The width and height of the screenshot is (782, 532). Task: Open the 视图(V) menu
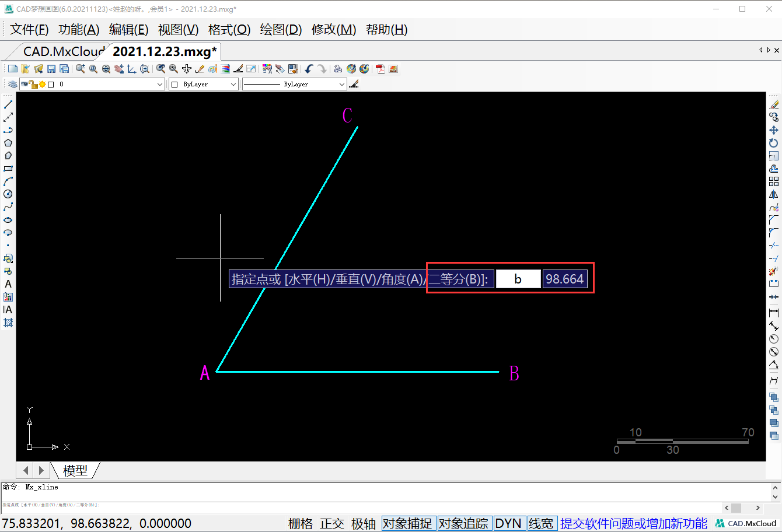(x=178, y=30)
